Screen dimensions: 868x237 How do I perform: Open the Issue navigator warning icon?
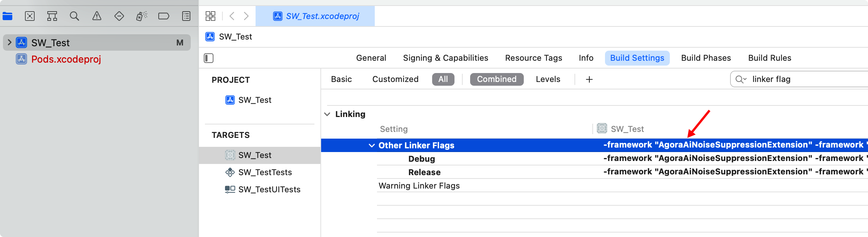click(x=97, y=16)
